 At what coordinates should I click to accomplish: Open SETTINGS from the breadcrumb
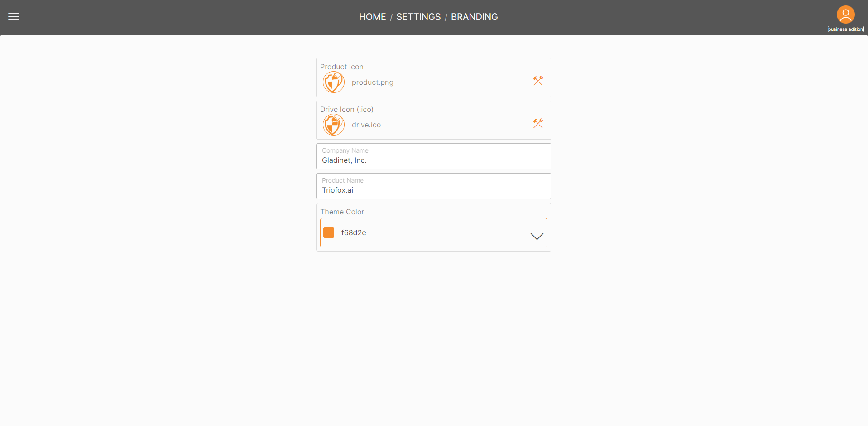tap(418, 17)
